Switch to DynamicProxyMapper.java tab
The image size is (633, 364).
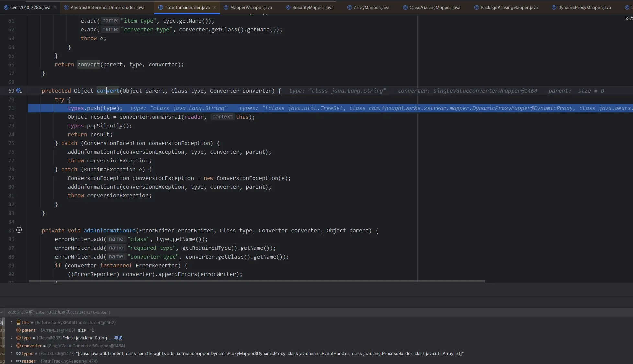[584, 7]
